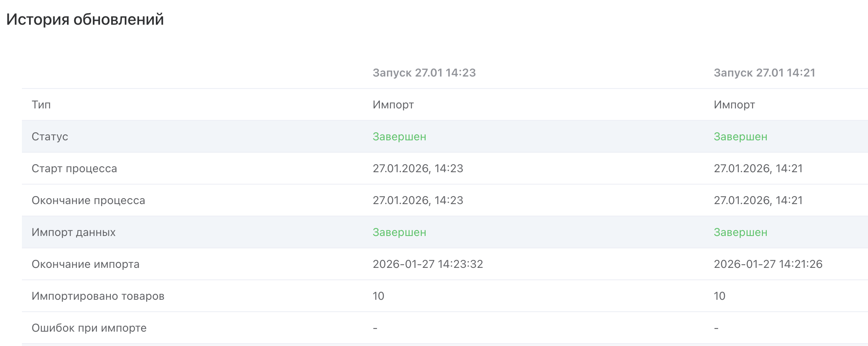Click the "История обновлений" page heading

tap(85, 20)
